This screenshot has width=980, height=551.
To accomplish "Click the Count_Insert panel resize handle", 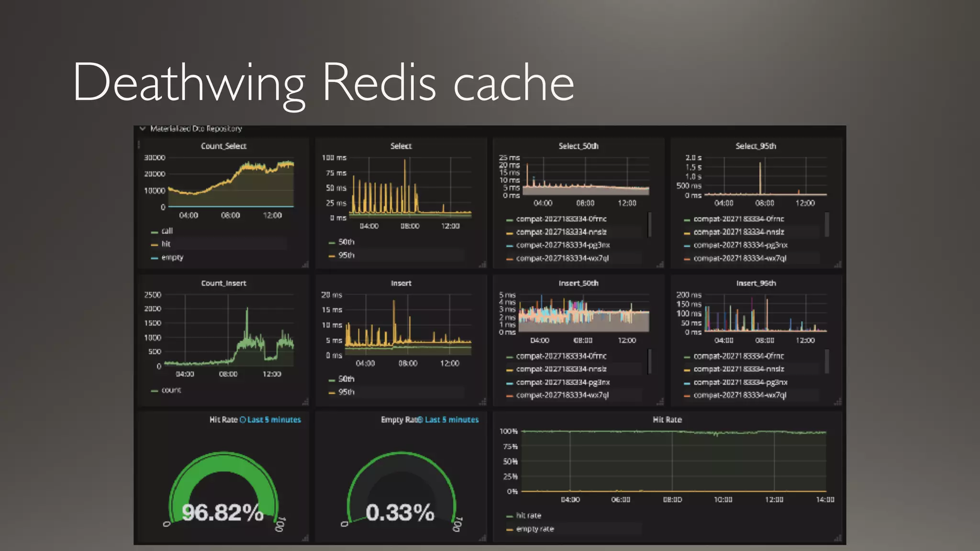I will coord(305,402).
